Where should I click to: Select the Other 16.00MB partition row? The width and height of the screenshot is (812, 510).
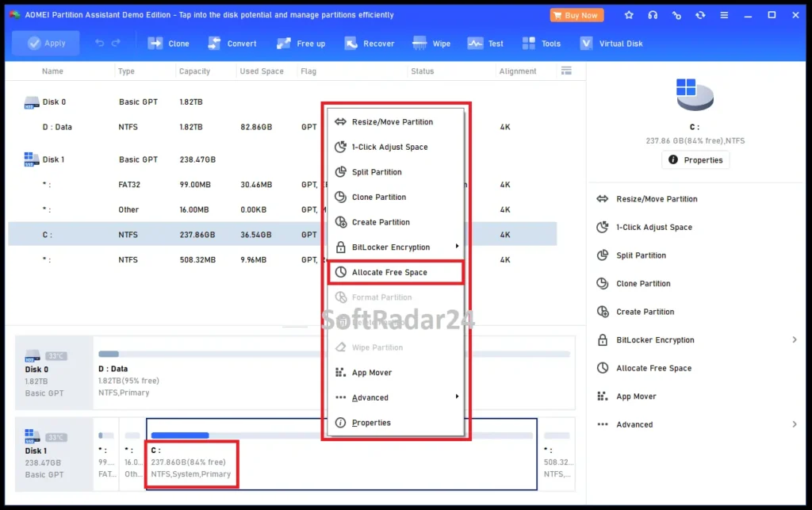click(x=282, y=209)
